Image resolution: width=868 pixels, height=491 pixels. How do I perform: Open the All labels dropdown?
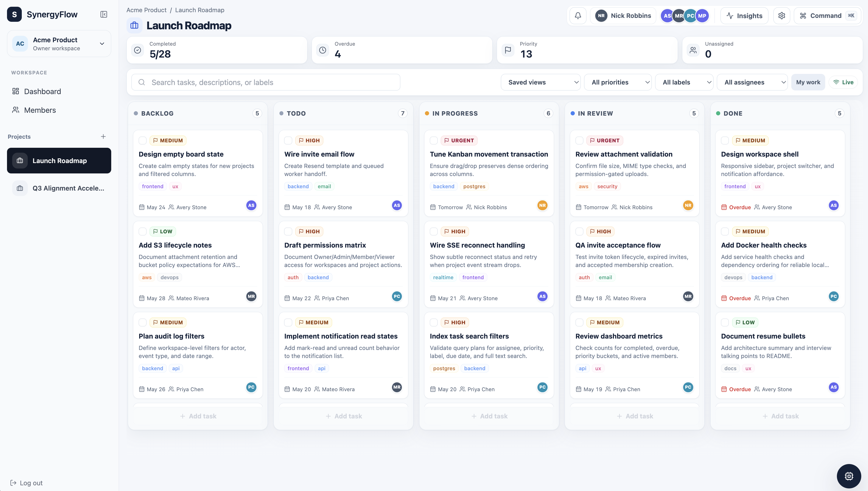(x=684, y=82)
